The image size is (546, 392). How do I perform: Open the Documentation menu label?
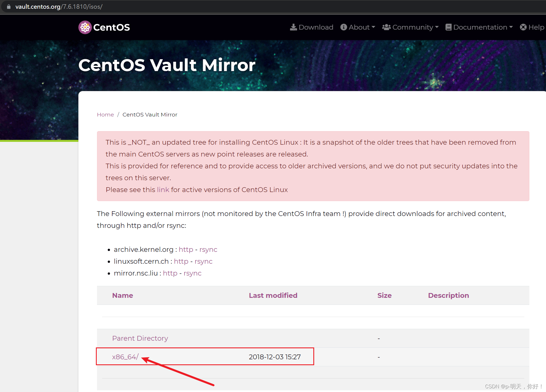coord(480,27)
